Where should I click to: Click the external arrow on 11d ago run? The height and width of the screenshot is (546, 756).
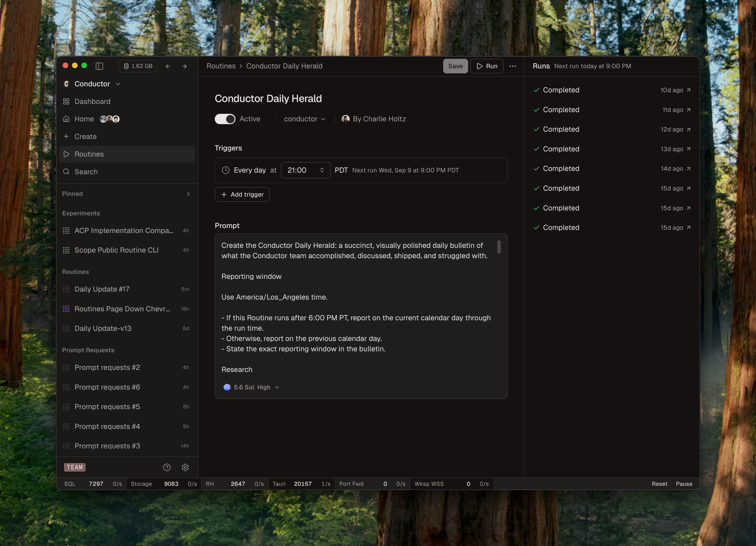688,110
